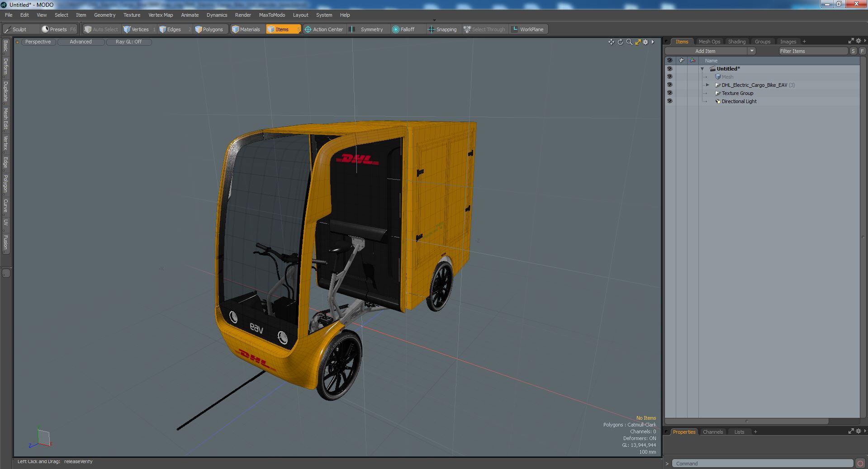This screenshot has height=469, width=868.
Task: Open the Add Item dropdown arrow
Action: point(752,51)
